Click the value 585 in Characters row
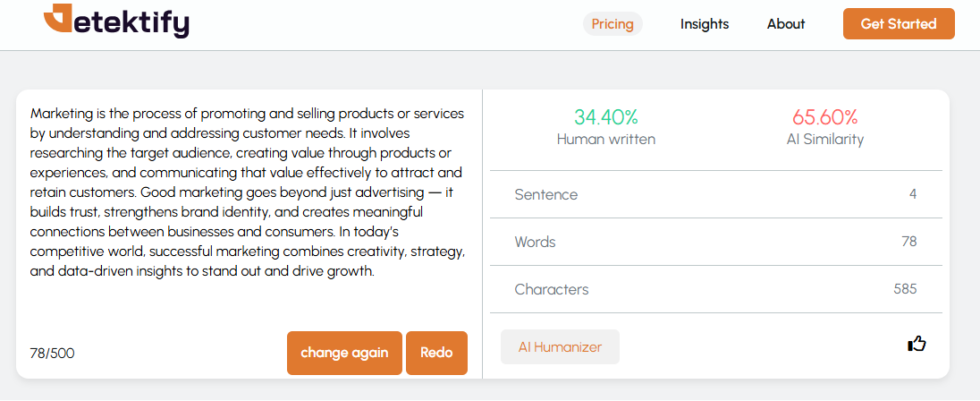Screen dimensions: 980x401 (905, 289)
